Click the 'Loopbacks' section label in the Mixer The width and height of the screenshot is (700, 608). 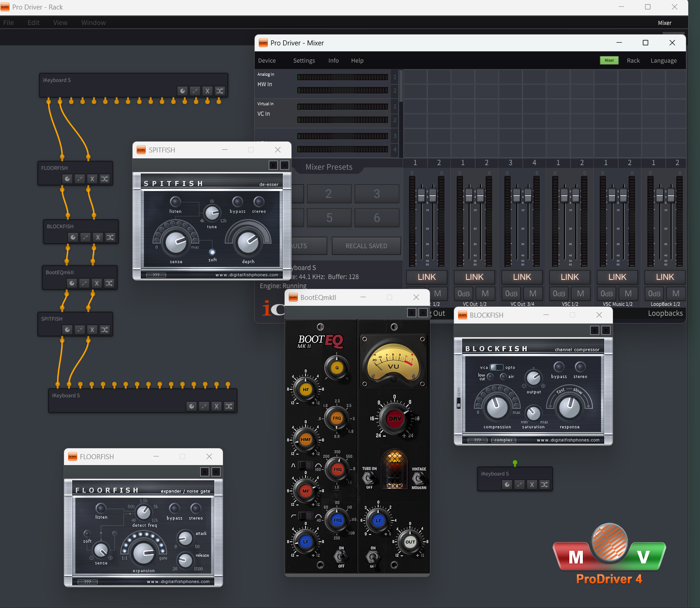[x=665, y=313]
